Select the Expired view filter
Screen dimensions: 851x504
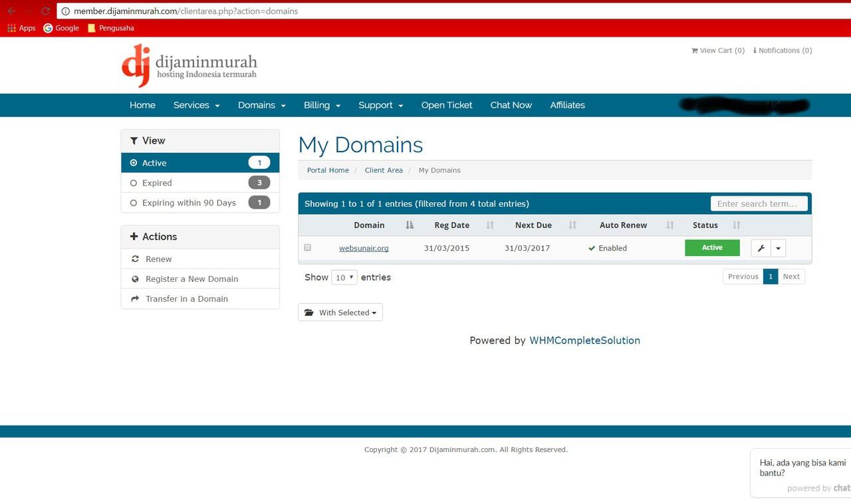click(x=200, y=183)
